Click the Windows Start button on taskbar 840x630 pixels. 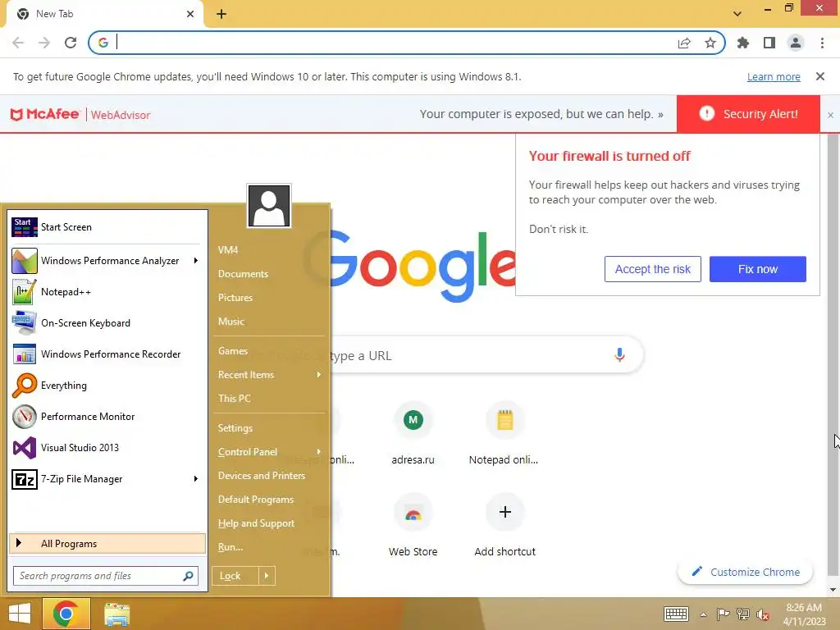pyautogui.click(x=20, y=614)
